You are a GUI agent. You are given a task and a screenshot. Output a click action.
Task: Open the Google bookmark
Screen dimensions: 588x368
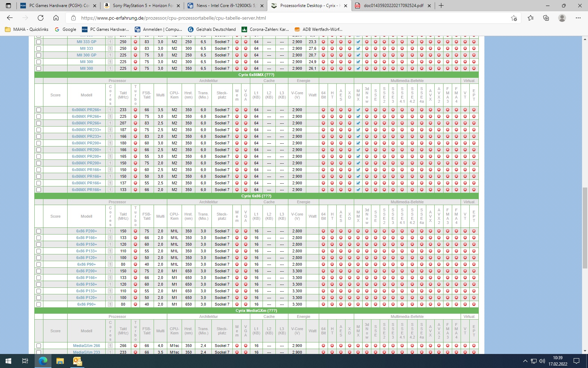65,29
